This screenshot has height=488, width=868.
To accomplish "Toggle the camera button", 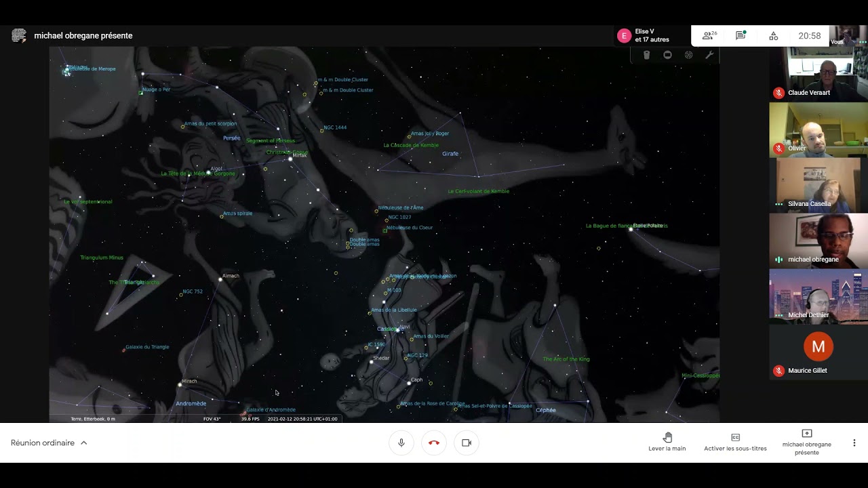I will [467, 443].
